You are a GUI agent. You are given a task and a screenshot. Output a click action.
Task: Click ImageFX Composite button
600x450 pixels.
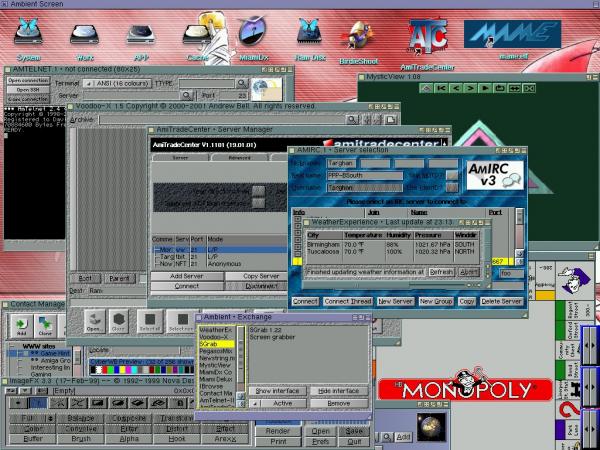pos(129,419)
